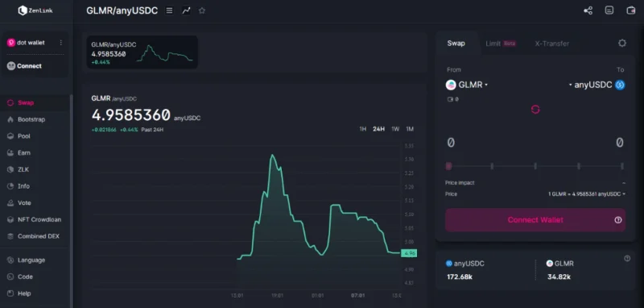Select the GLMR/anyUSDC mini chart card
The height and width of the screenshot is (308, 644).
point(142,52)
